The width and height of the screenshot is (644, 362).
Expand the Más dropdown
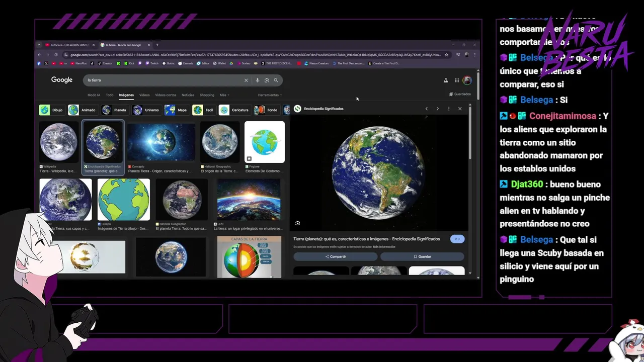(224, 95)
